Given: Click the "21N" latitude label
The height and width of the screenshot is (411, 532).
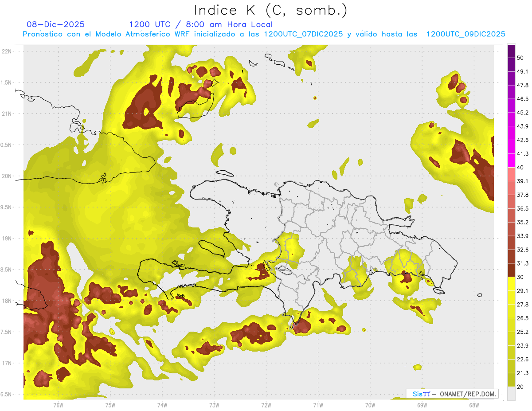Looking at the screenshot, I should click(x=7, y=114).
